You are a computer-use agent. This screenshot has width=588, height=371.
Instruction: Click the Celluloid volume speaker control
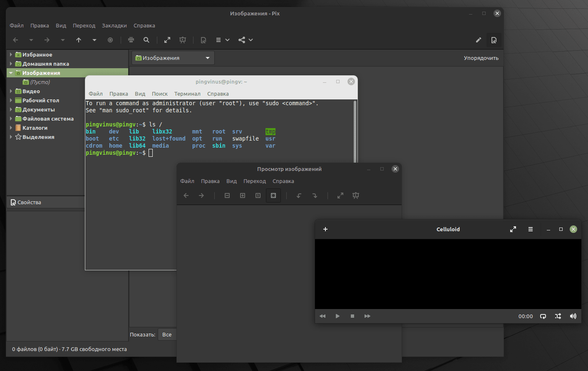pos(573,316)
